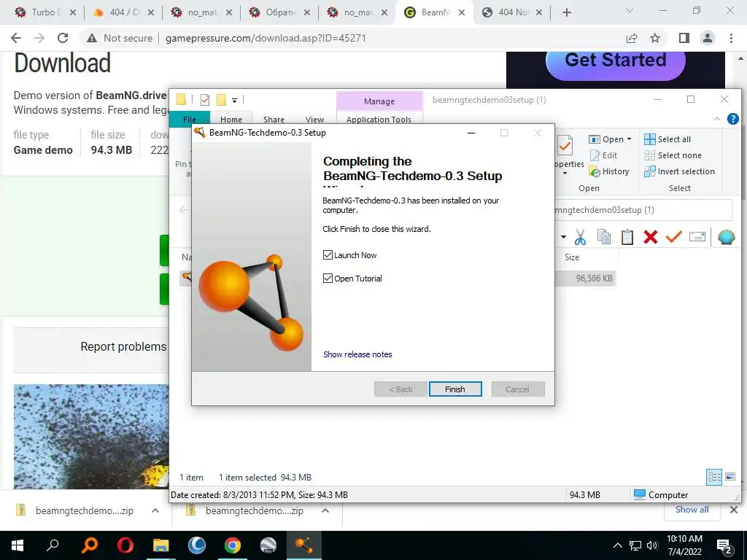Click the Explorer help question mark icon

(x=732, y=119)
